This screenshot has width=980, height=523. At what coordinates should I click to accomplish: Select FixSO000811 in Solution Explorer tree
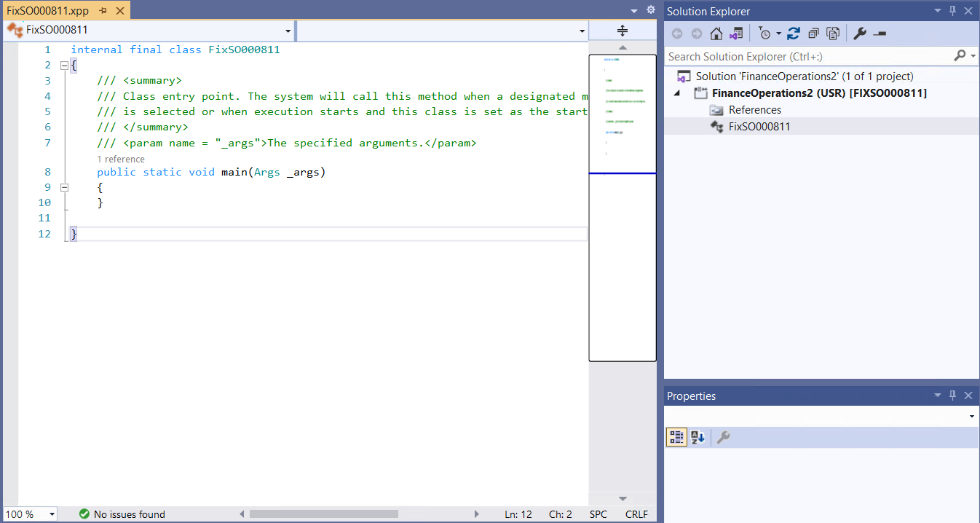click(759, 126)
